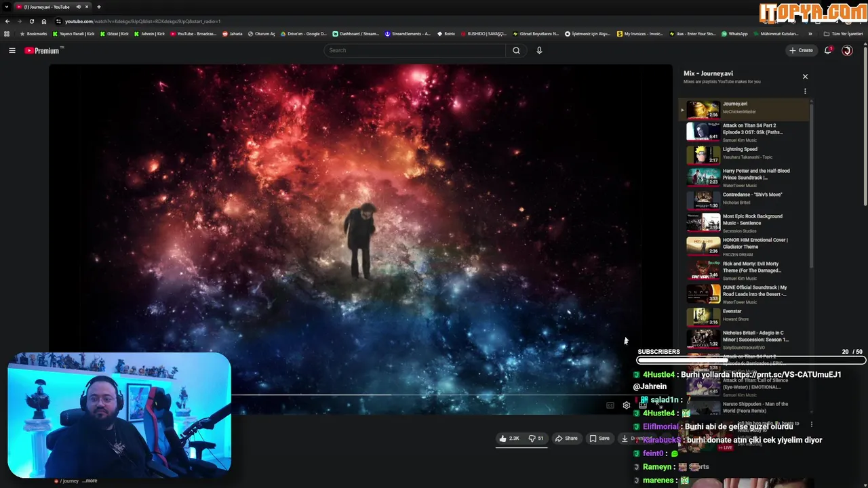Open the tab search dropdown arrow
The height and width of the screenshot is (488, 868).
click(x=7, y=7)
